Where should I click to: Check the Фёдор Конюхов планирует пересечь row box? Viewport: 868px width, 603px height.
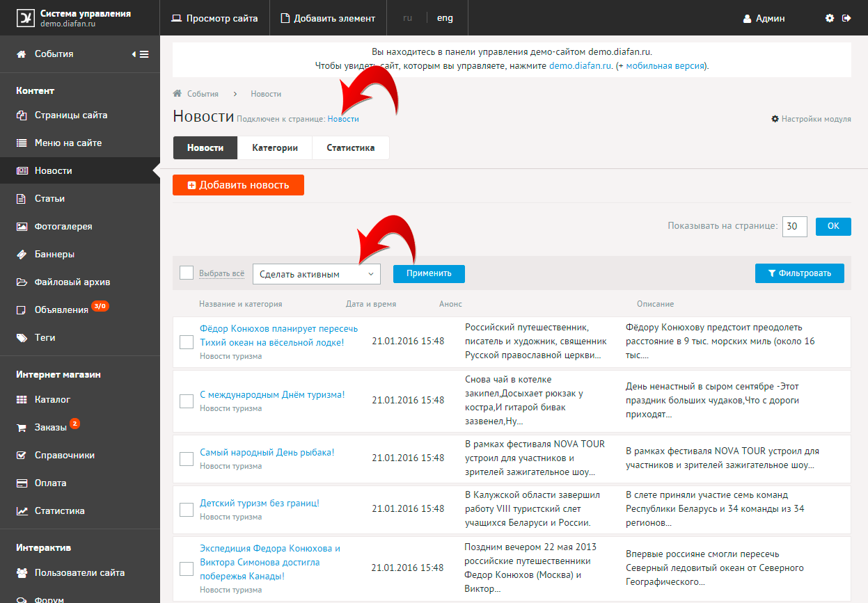coord(187,342)
